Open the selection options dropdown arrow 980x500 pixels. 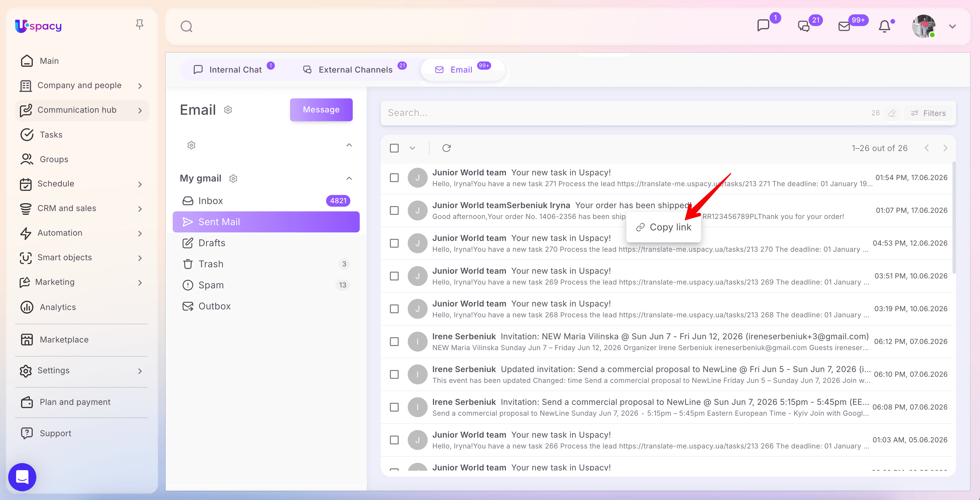click(412, 148)
